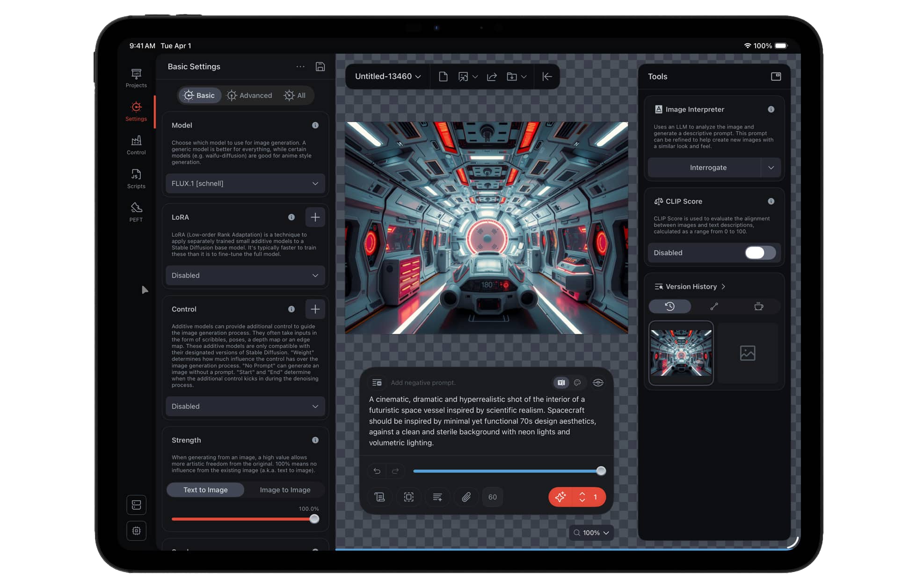Click the save settings icon
The width and height of the screenshot is (917, 588).
click(x=320, y=66)
